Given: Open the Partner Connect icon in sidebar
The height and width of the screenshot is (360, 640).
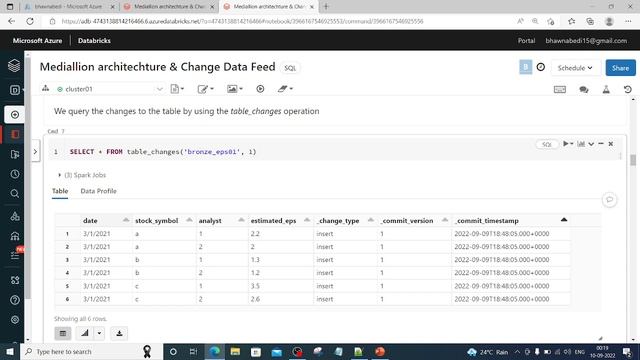Looking at the screenshot, I should point(15,280).
